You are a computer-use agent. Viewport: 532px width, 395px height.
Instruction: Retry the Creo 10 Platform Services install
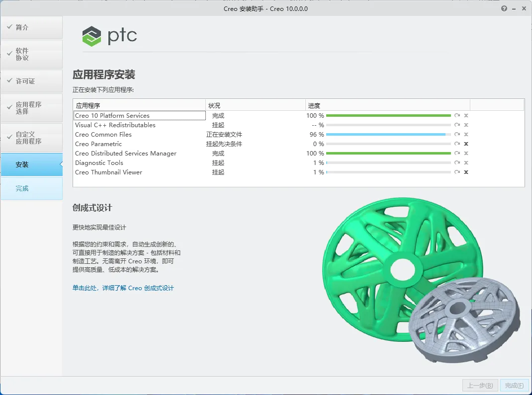point(457,116)
